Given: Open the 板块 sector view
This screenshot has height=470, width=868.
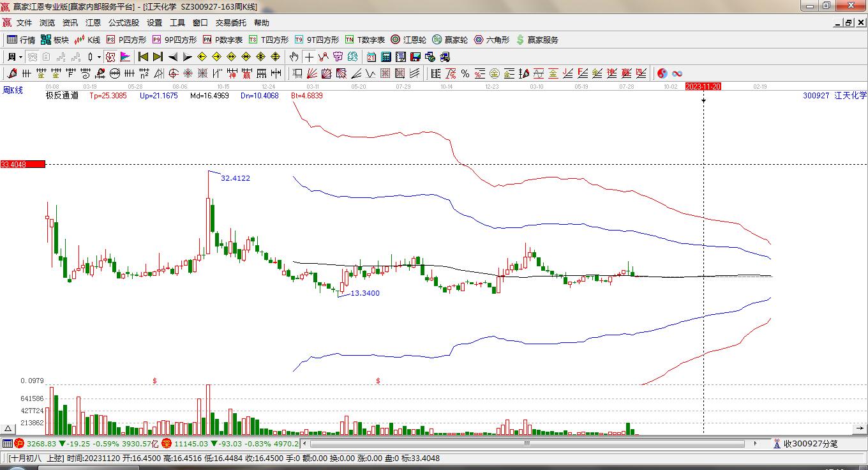Looking at the screenshot, I should (x=55, y=40).
